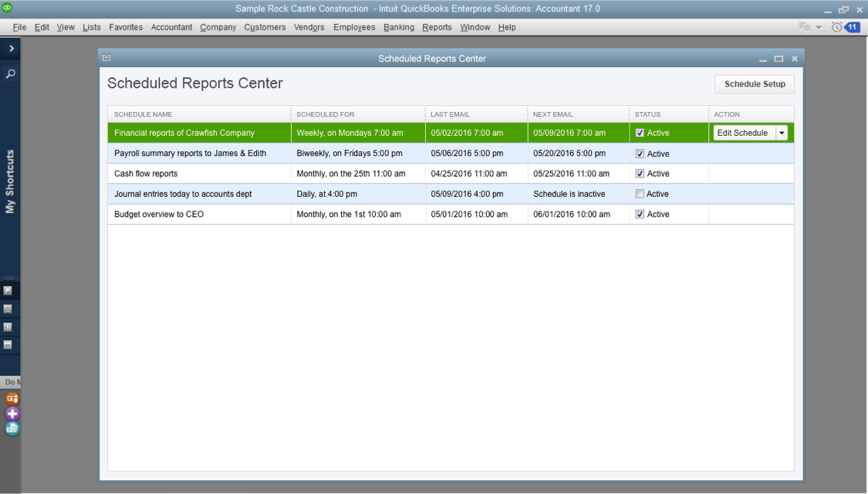This screenshot has height=494, width=868.
Task: Click the Edit Schedule button
Action: tap(742, 133)
